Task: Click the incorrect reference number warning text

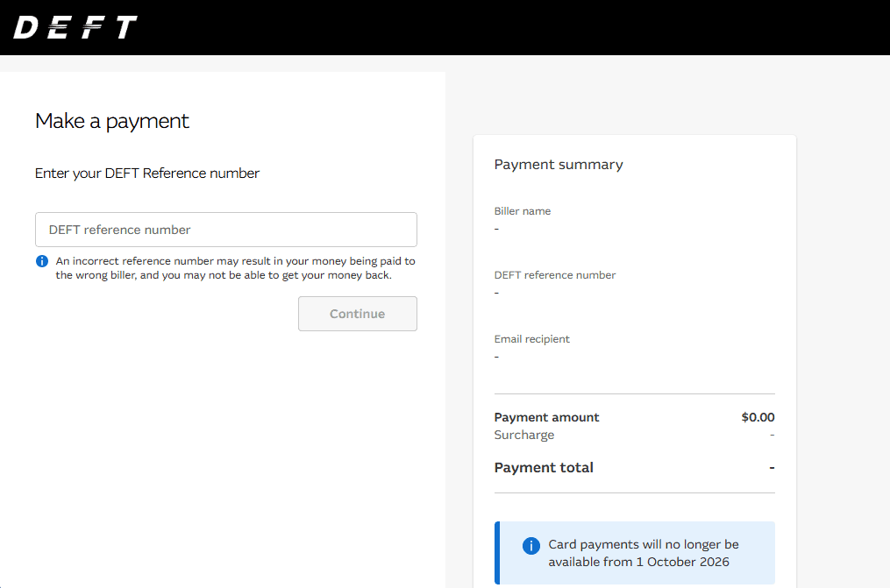Action: click(x=235, y=267)
